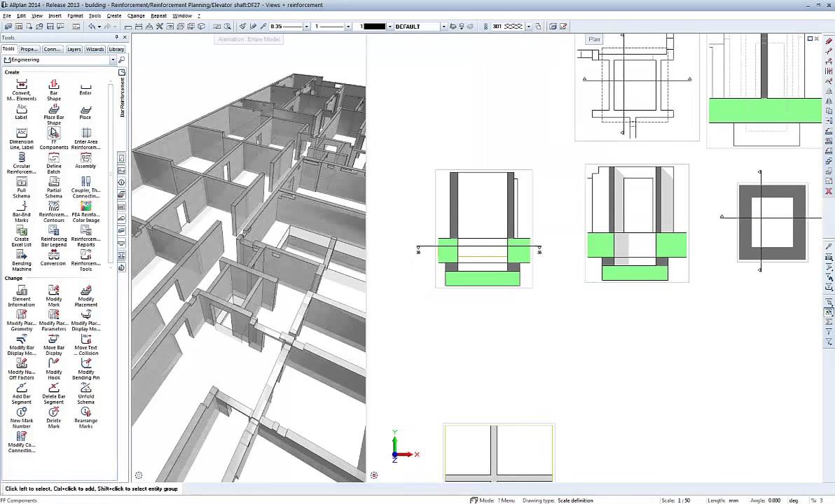Click the Drawing type Scale definition field
This screenshot has width=835, height=504.
558,500
